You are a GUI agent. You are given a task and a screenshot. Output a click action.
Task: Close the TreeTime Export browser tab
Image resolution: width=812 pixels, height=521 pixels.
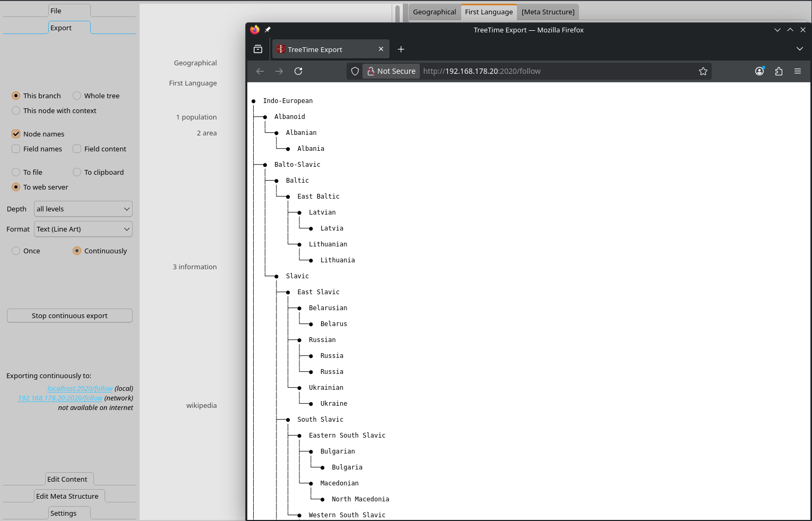381,49
